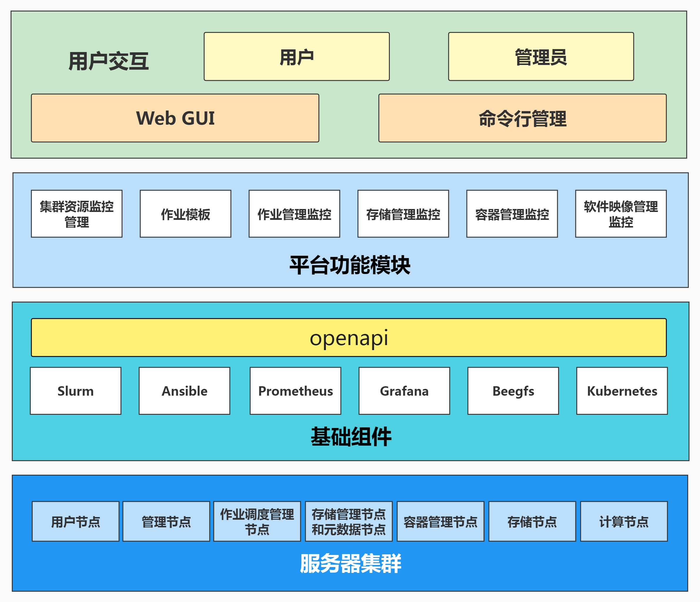The image size is (700, 602).
Task: Select the 集群资源监控管理 module
Action: pos(77,214)
